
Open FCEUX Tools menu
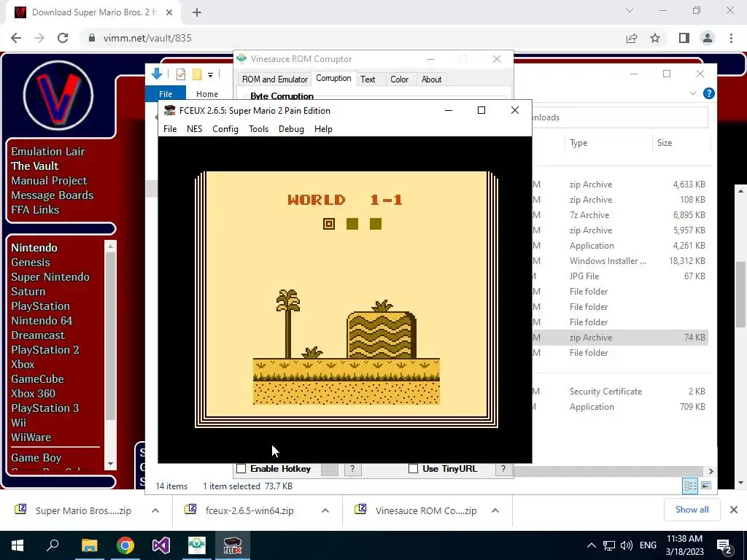click(x=259, y=129)
